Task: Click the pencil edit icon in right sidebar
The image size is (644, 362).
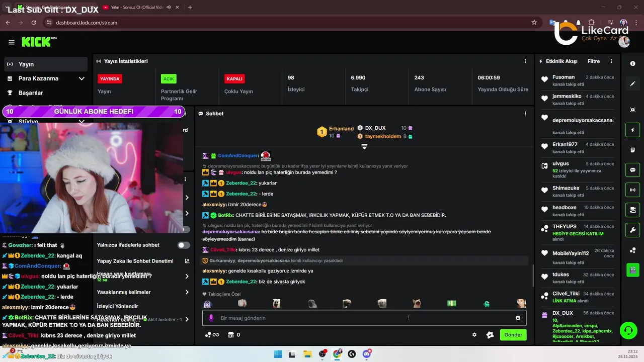Action: 632,84
